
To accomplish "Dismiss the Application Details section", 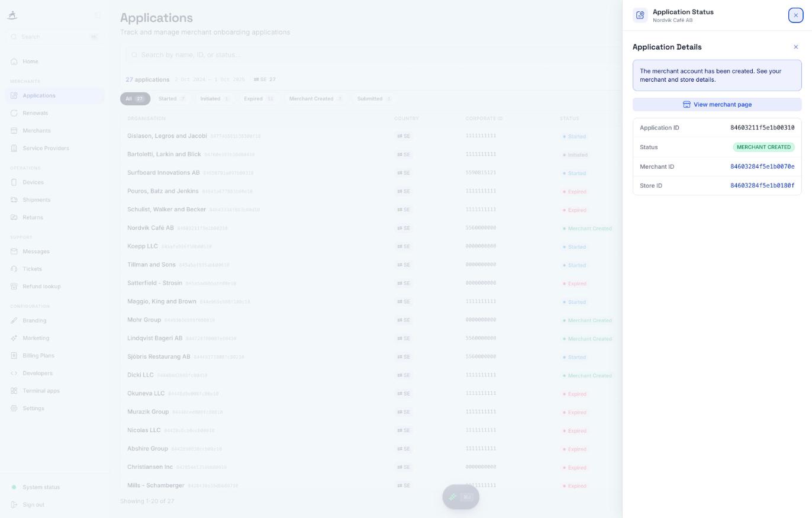I will pos(795,47).
